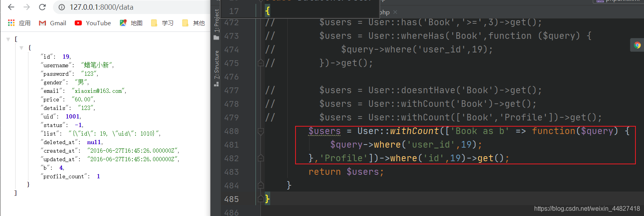Click line number 483 in the gutter
Image resolution: width=644 pixels, height=216 pixels.
(x=231, y=172)
